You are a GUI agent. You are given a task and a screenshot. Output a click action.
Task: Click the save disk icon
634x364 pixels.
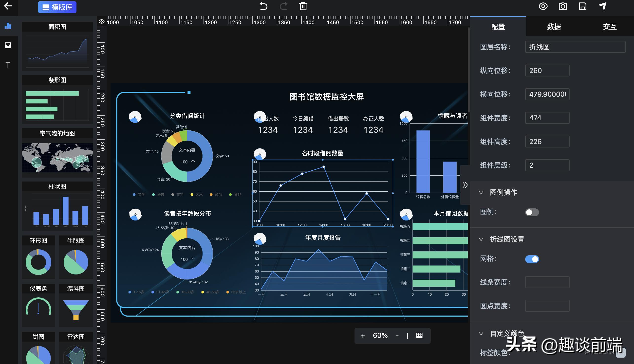[x=582, y=6]
